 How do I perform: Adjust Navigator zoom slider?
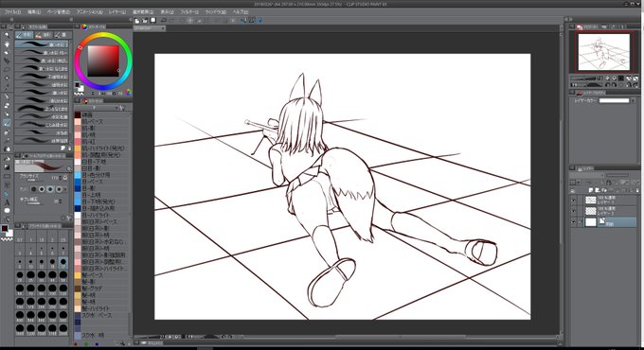(582, 78)
